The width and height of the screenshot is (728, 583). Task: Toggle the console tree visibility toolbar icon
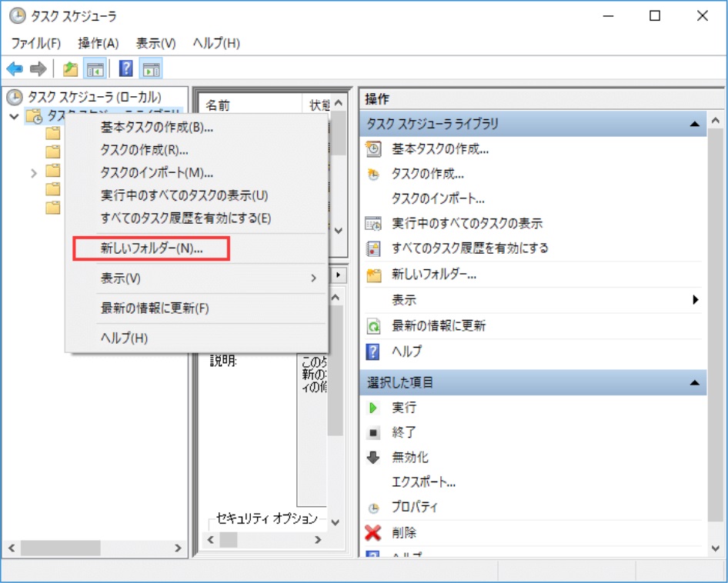point(95,68)
